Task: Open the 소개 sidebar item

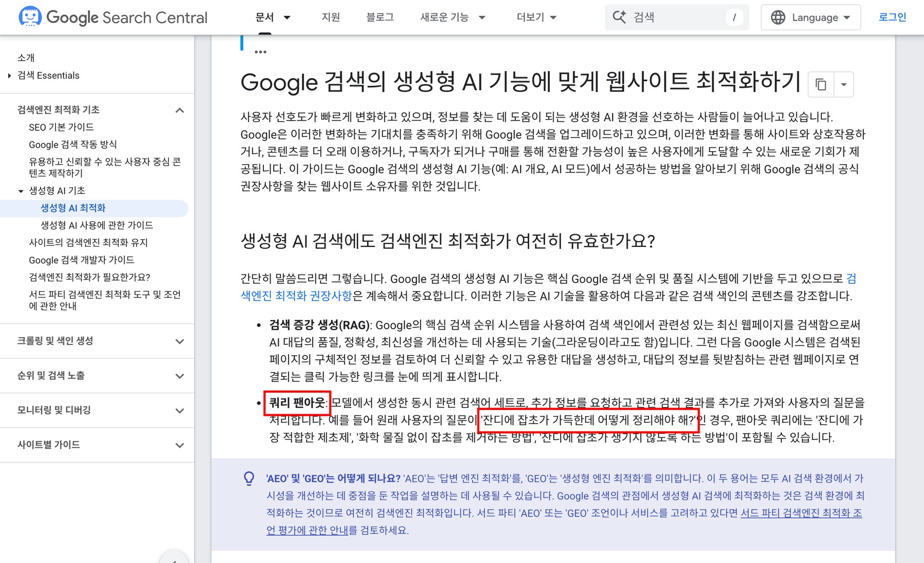Action: tap(26, 58)
